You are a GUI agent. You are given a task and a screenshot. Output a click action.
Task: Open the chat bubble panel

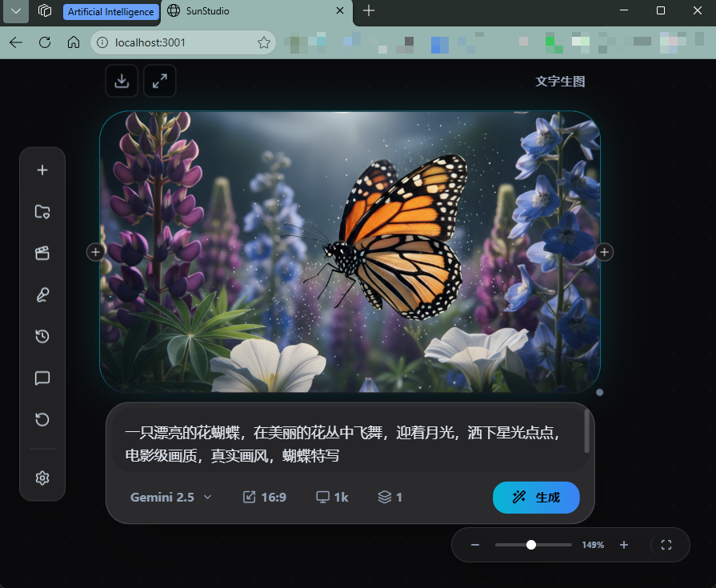[42, 378]
